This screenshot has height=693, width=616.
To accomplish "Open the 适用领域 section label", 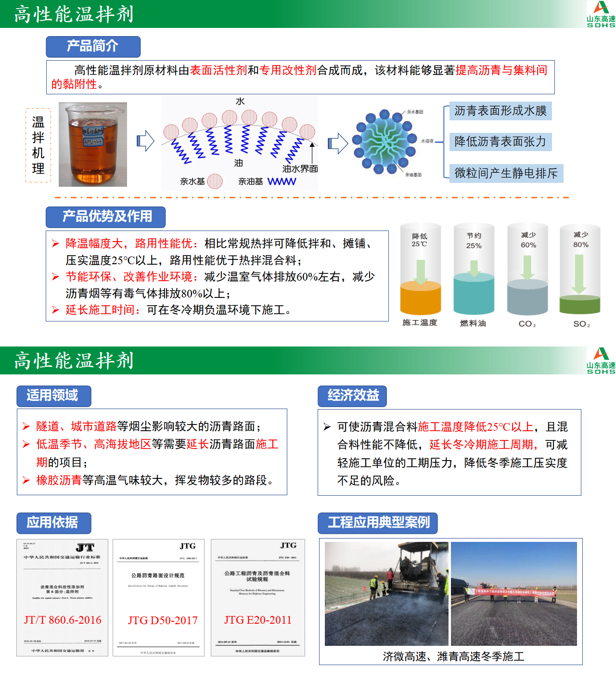I will click(x=53, y=396).
